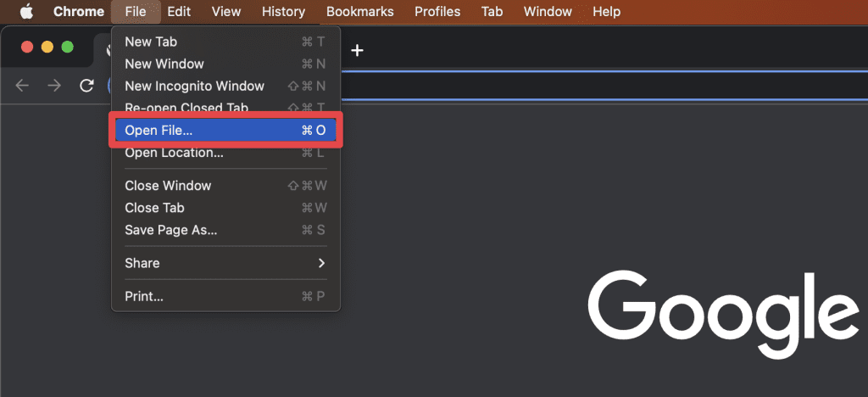Choose Close Tab from File menu
Viewport: 868px width, 397px height.
(225, 208)
